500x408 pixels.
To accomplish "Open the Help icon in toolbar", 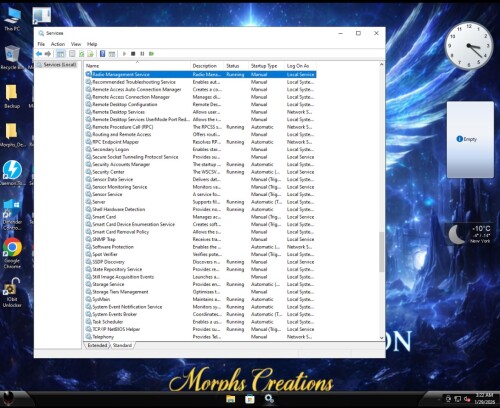I will pos(103,54).
